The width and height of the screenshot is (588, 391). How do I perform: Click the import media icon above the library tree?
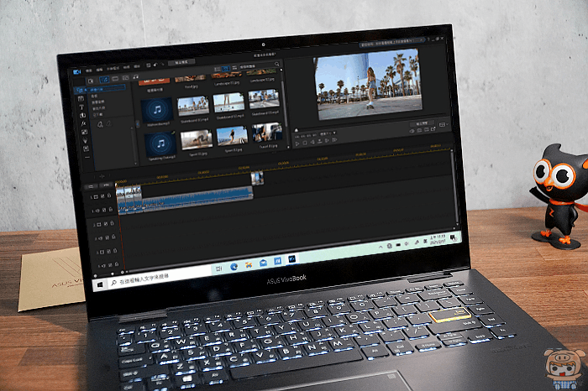[91, 81]
